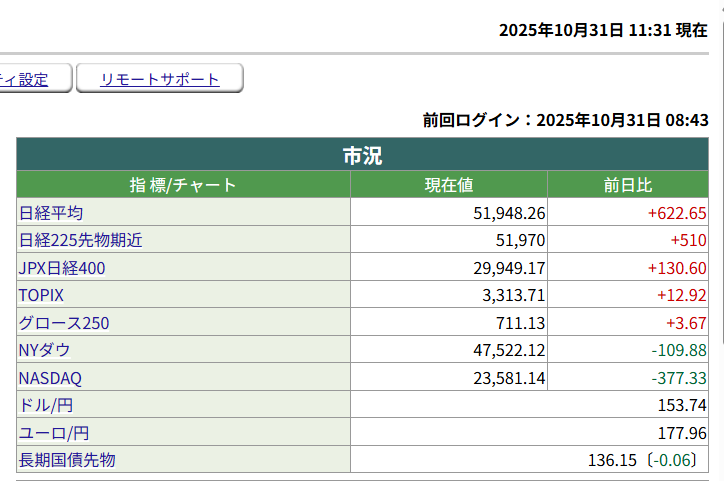Click the 日経平均 value 51,948.26
Image resolution: width=724 pixels, height=481 pixels.
509,213
